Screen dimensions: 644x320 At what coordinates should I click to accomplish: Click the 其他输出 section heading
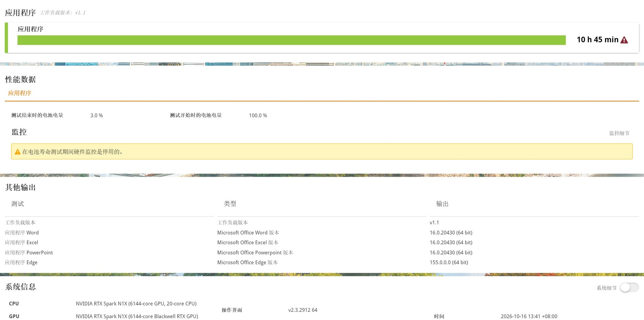click(21, 188)
